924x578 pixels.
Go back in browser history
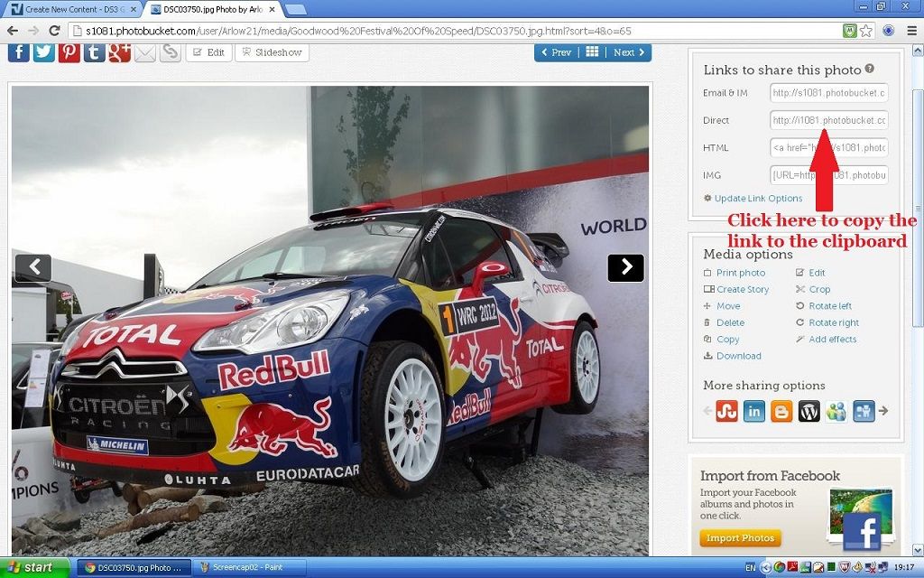coord(13,31)
